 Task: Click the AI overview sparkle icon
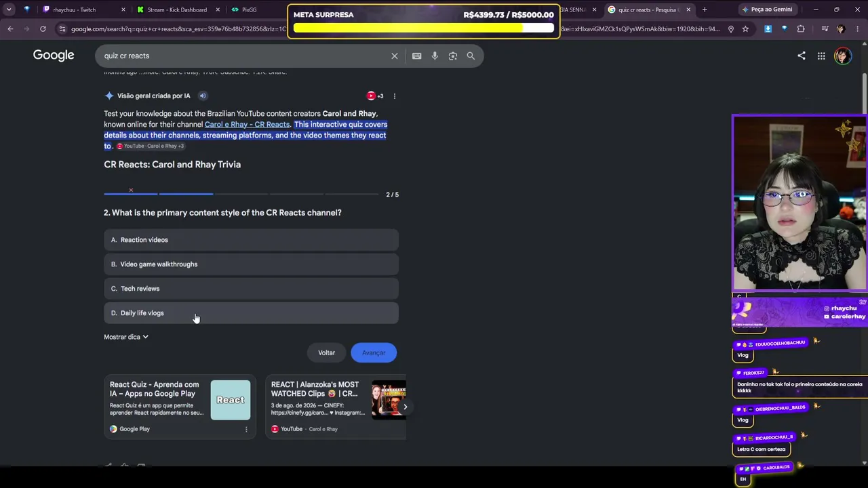click(109, 96)
